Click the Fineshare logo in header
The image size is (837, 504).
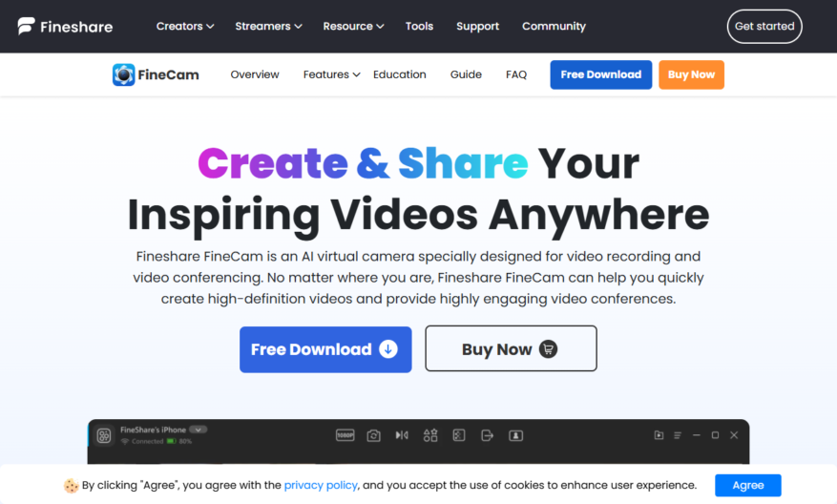pyautogui.click(x=65, y=26)
